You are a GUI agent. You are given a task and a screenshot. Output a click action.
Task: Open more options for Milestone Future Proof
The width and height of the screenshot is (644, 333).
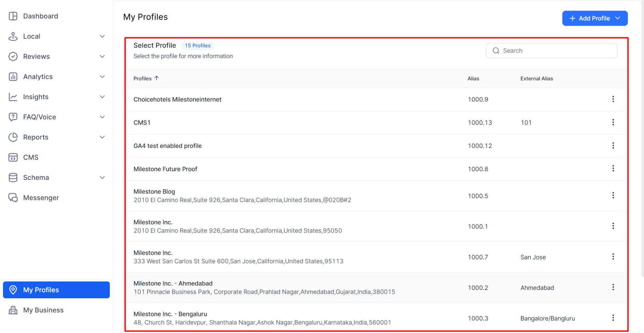pyautogui.click(x=613, y=169)
